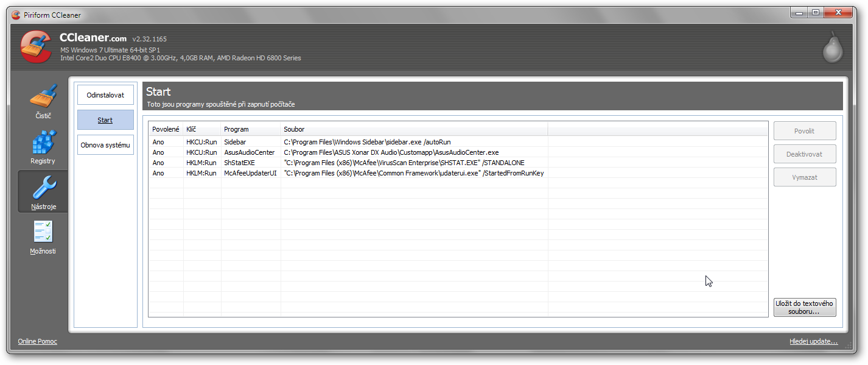Switch to the Odinstalovat tab
868x365 pixels.
click(x=105, y=95)
